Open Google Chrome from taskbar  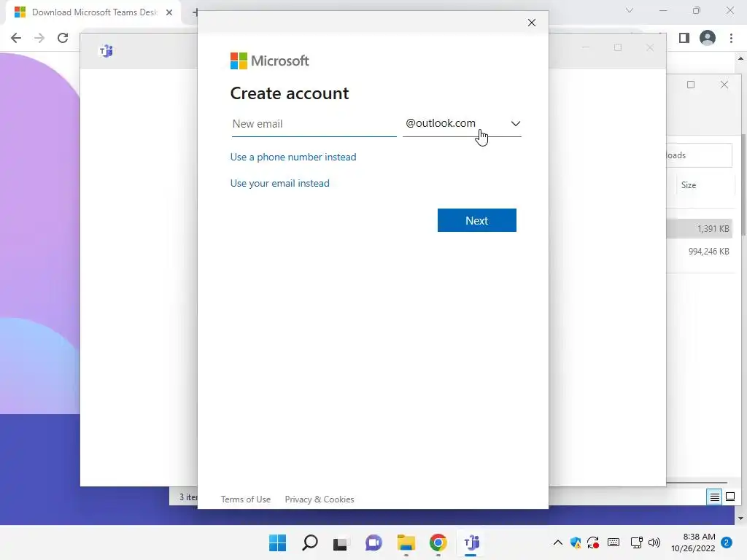[438, 542]
